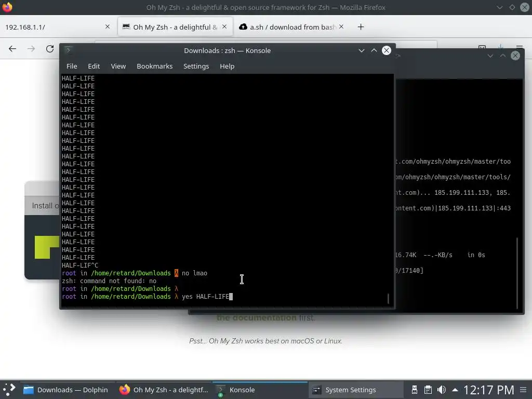Close the Downloads zsh Konsole window
The width and height of the screenshot is (532, 399).
click(387, 50)
